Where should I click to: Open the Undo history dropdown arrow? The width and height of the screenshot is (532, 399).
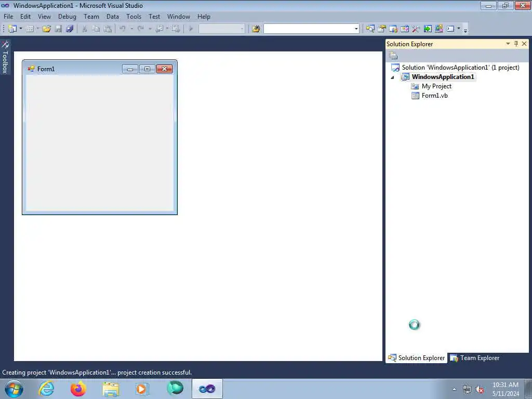coord(131,29)
